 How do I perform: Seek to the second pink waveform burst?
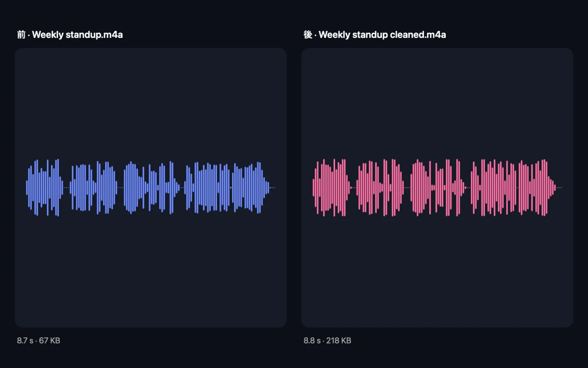(x=380, y=188)
